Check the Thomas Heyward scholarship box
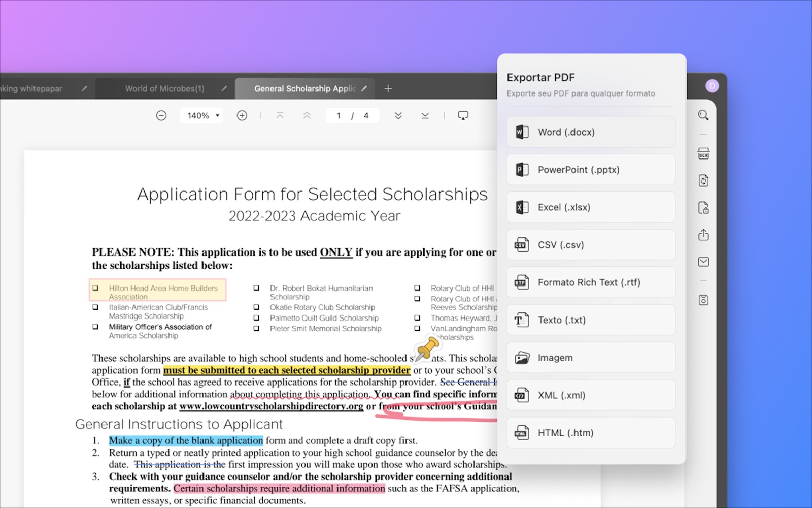Screen dimensions: 812x508 point(417,318)
